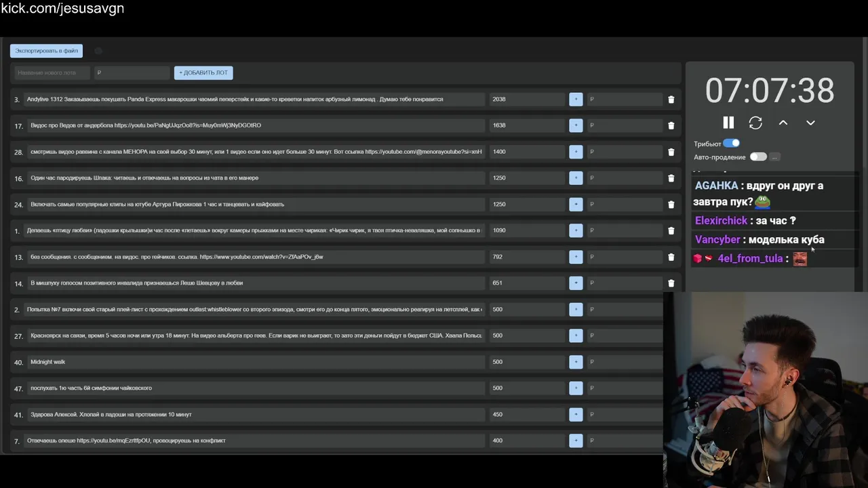Click the + ДОБАВИТЬ ЛОТ button

(x=203, y=73)
